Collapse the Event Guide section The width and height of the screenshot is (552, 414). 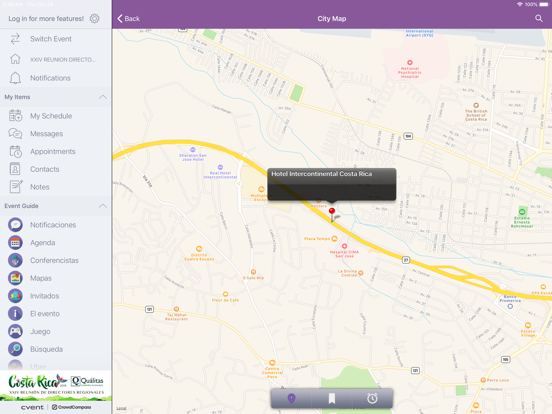tap(102, 206)
